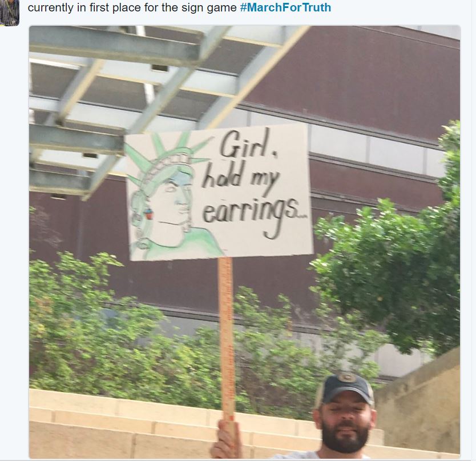
Task: Click the "hold my" text on sign
Action: coord(240,179)
